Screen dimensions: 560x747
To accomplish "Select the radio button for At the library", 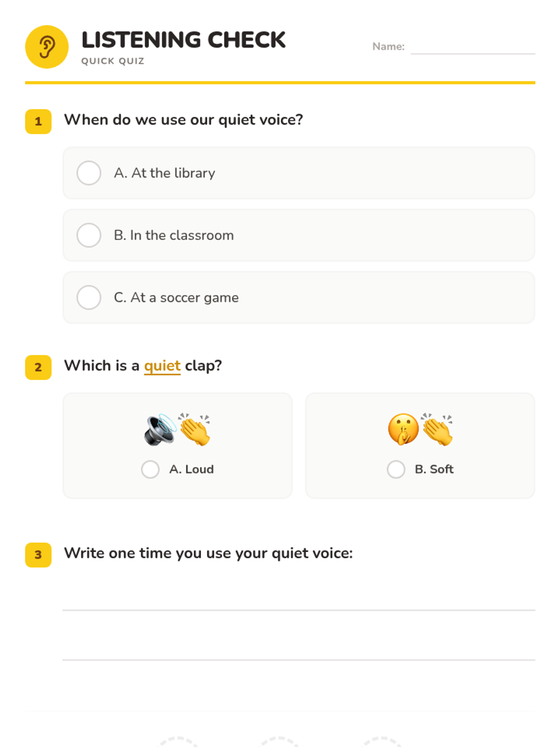I will coord(89,173).
